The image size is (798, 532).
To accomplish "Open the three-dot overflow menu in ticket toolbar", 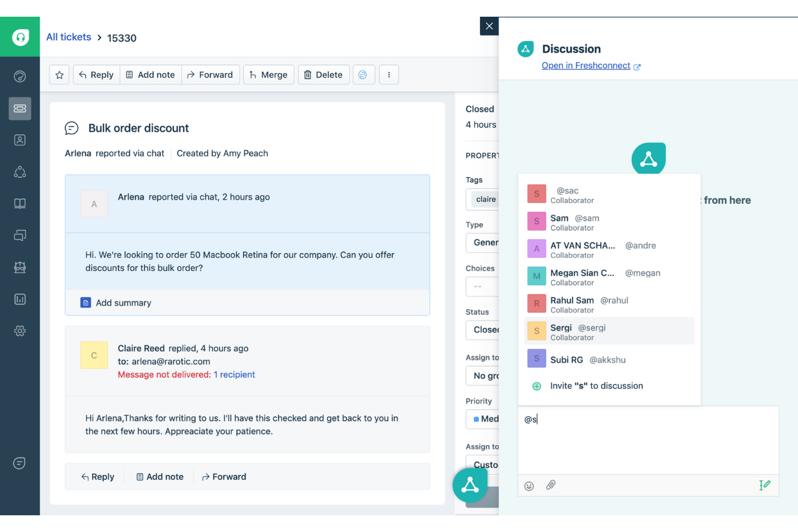I will [x=389, y=74].
